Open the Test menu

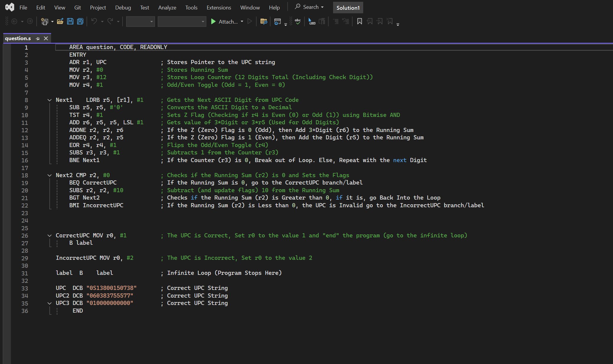(144, 7)
